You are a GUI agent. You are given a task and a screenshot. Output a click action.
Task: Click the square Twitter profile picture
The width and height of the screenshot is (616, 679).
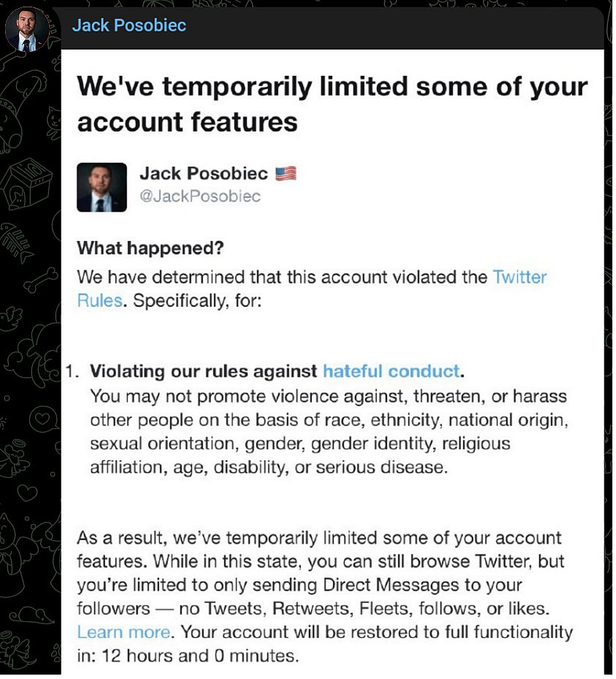tap(102, 187)
